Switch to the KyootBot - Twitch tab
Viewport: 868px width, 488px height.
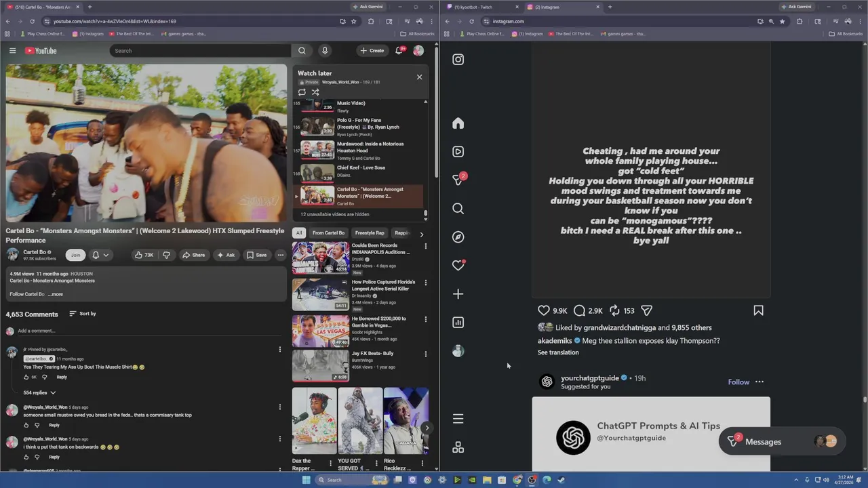481,7
